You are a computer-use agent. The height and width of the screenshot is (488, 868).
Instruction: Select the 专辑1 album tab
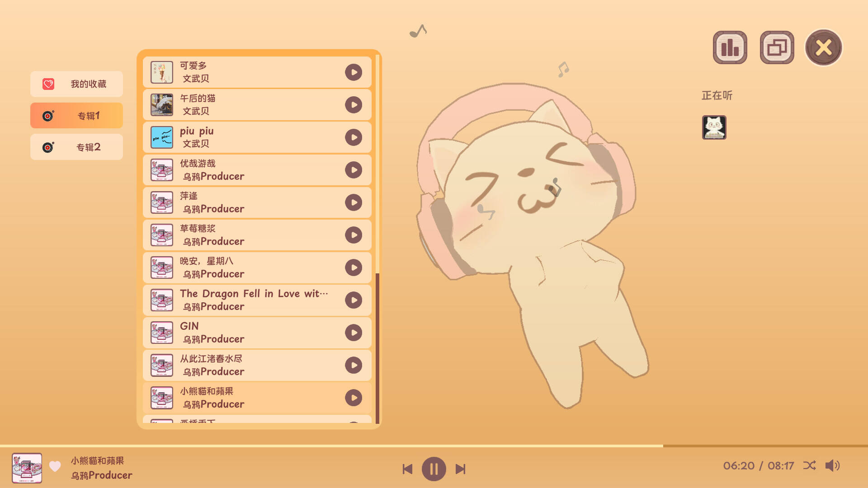(x=76, y=116)
